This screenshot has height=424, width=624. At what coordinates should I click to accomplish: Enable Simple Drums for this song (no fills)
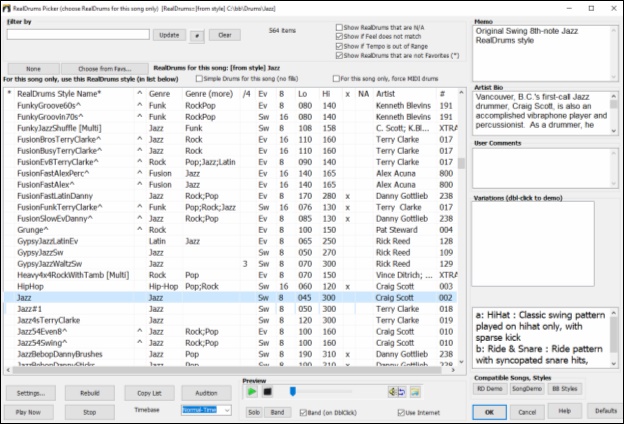[x=199, y=79]
